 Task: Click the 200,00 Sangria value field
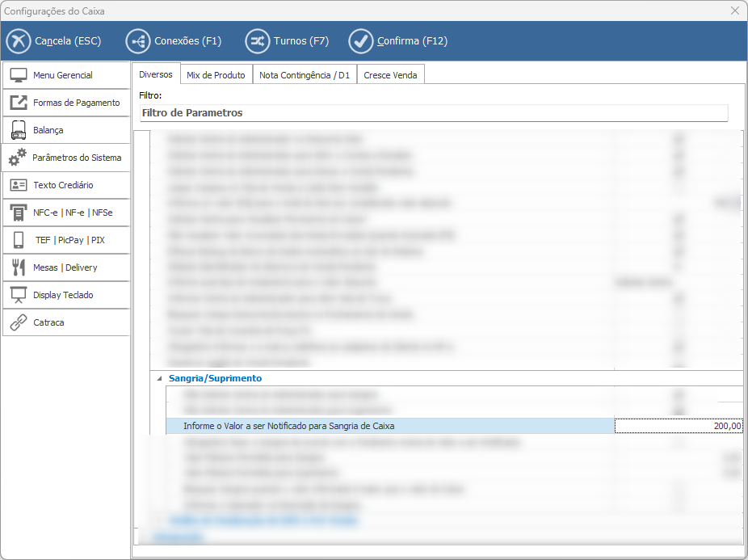coord(678,426)
